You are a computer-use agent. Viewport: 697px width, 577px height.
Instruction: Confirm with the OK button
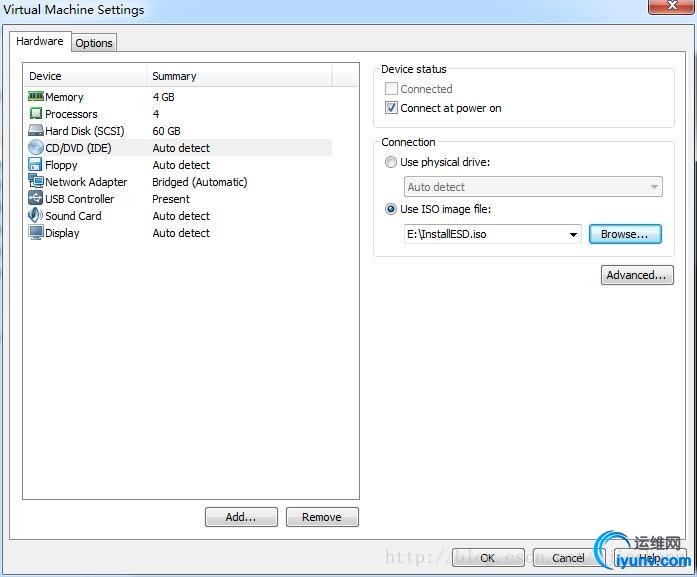(x=488, y=558)
